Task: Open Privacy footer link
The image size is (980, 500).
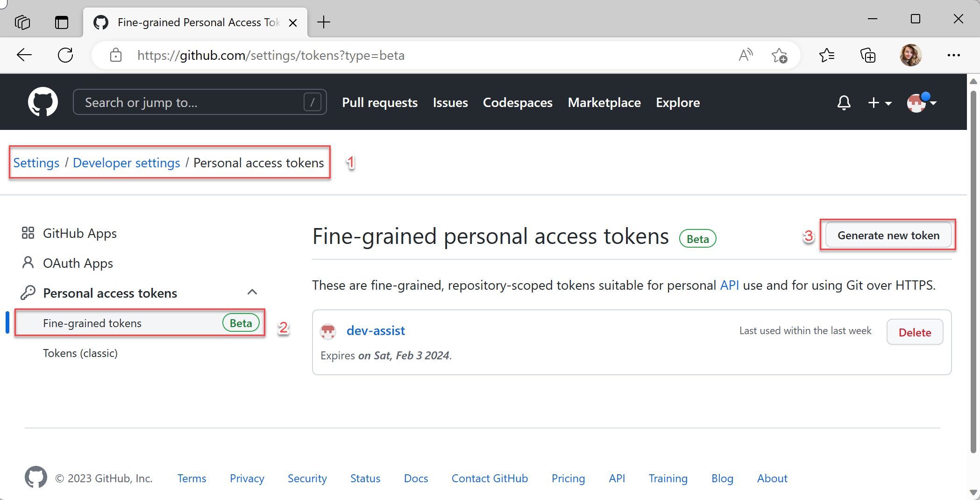Action: (x=247, y=479)
